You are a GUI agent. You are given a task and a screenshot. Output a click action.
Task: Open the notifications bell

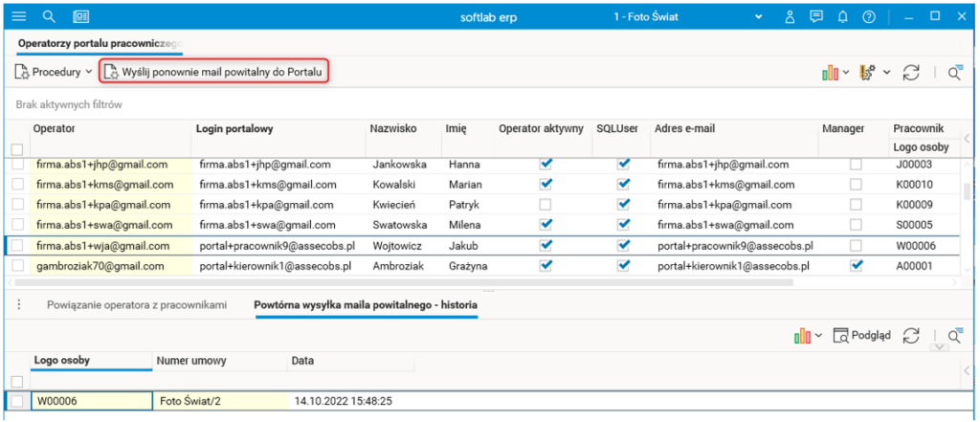click(x=842, y=16)
